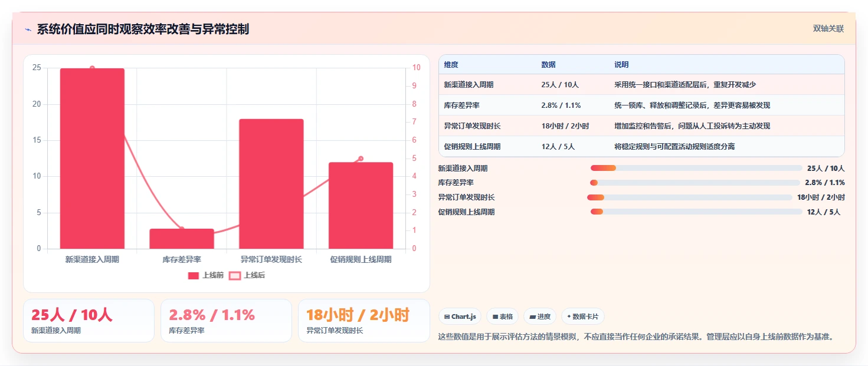This screenshot has width=868, height=366.
Task: Select the footnote starting with 这些数值是用于展示评估方法
Action: pos(636,337)
